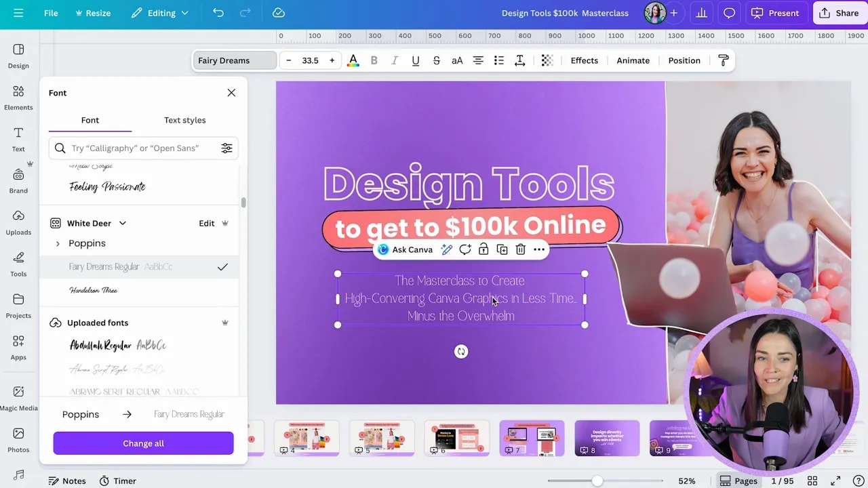This screenshot has height=488, width=868.
Task: Adjust the zoom slider at the bottom
Action: point(597,481)
